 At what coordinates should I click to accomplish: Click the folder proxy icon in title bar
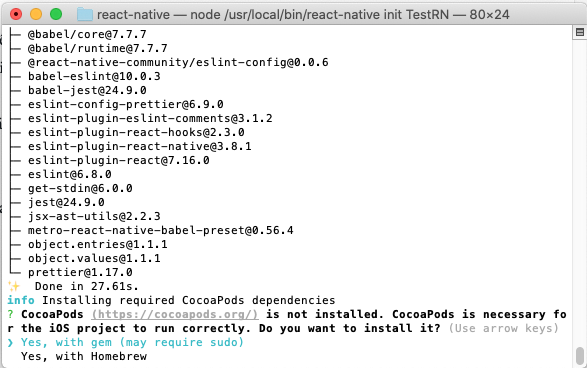[85, 15]
